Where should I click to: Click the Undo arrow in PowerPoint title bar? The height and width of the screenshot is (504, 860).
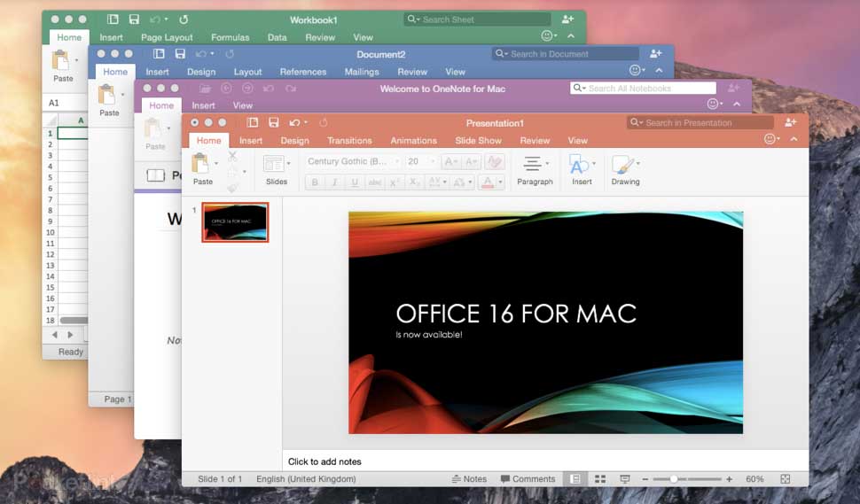(295, 123)
